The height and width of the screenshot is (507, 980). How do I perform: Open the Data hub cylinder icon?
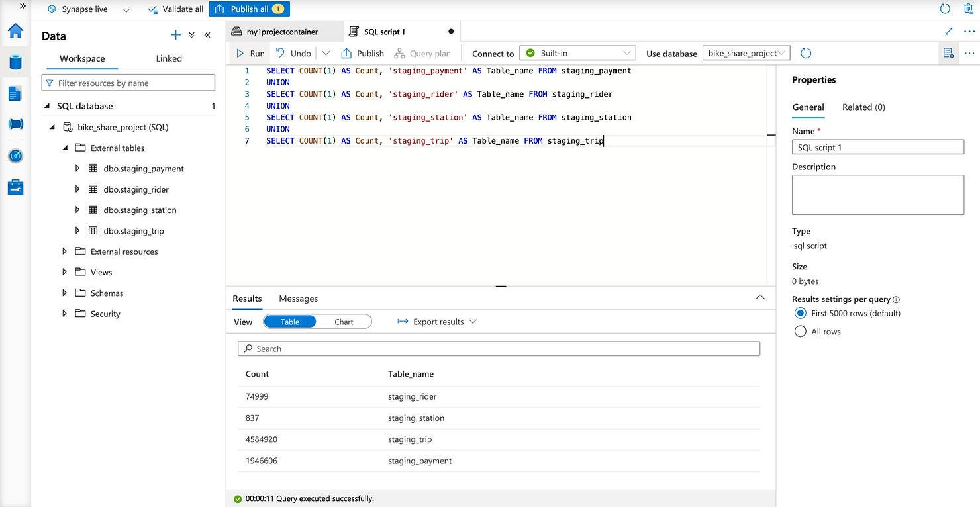[15, 62]
